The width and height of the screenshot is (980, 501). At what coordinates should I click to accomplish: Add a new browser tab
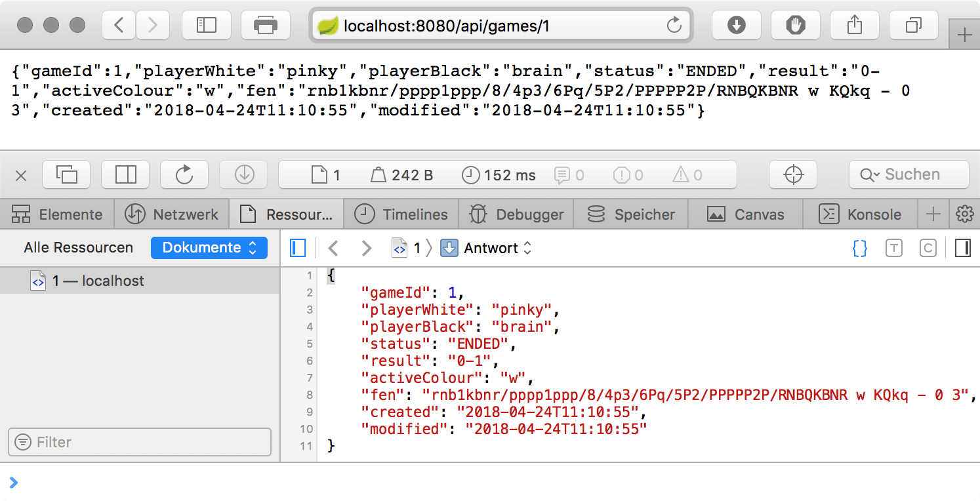coord(964,35)
